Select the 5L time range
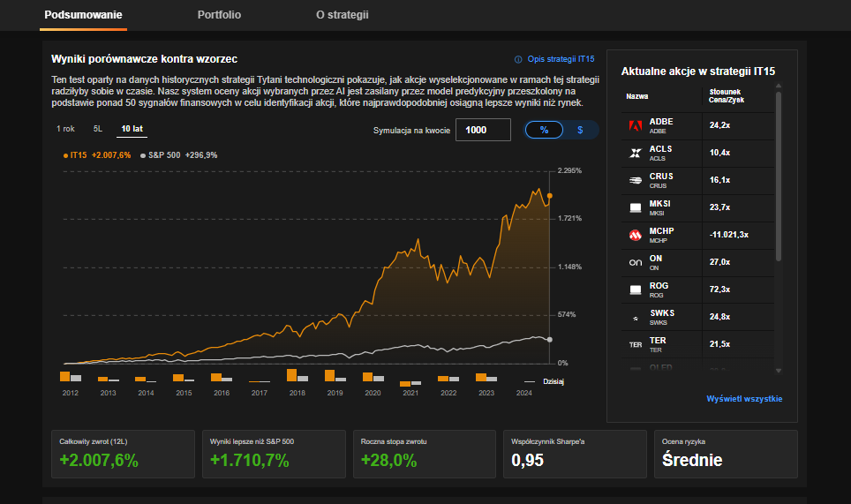 (x=98, y=129)
